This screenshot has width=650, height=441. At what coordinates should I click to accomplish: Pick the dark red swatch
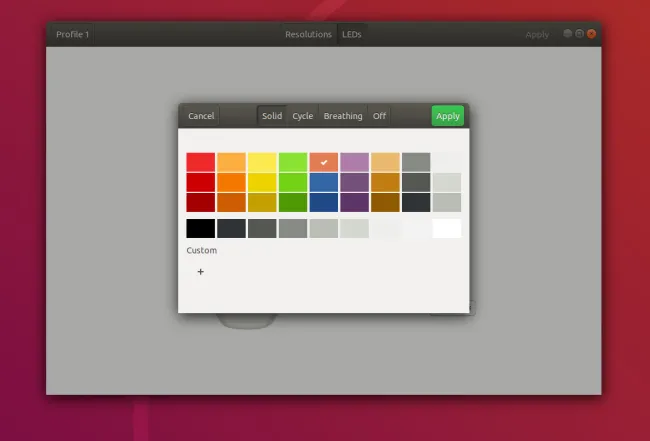tap(201, 202)
